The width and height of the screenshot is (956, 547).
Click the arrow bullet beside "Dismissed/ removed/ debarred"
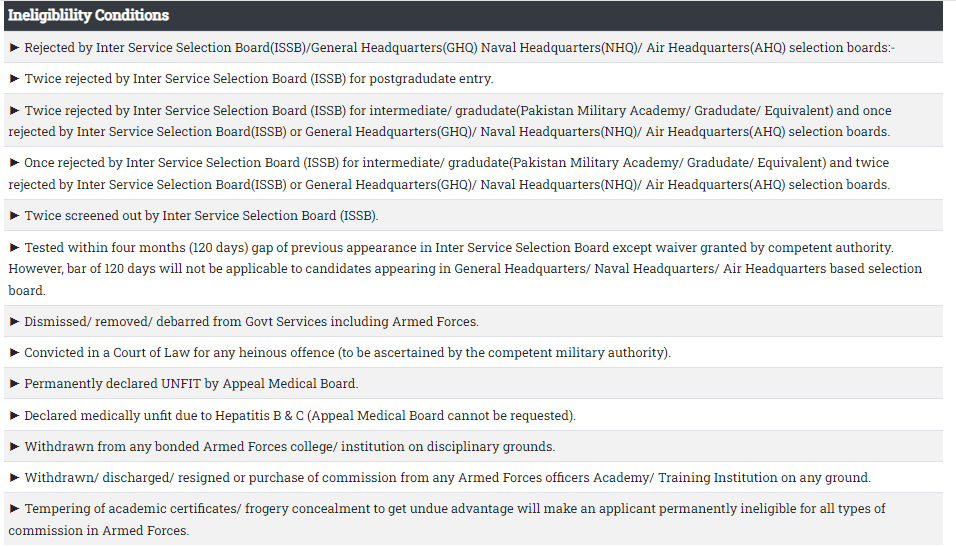coord(14,321)
